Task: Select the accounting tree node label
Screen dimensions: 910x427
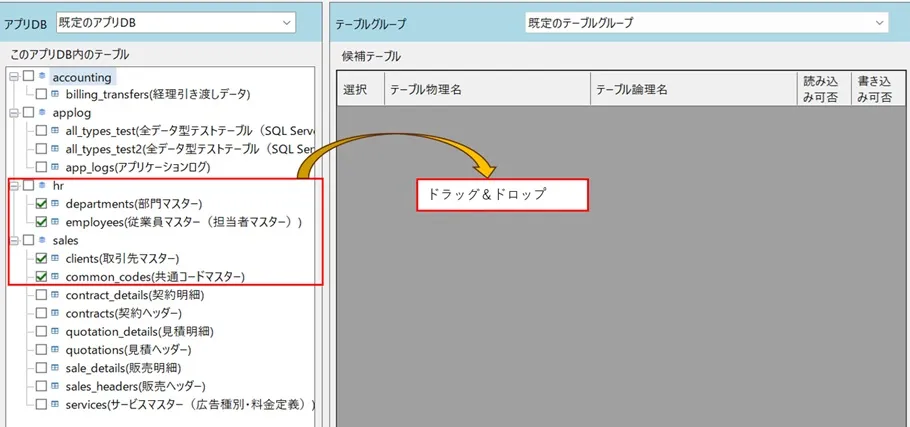Action: [82, 77]
